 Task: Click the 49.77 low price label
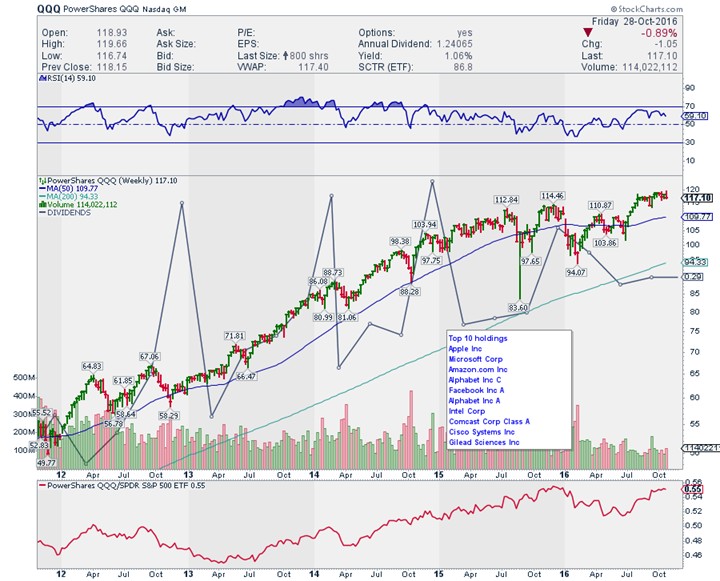[x=46, y=463]
